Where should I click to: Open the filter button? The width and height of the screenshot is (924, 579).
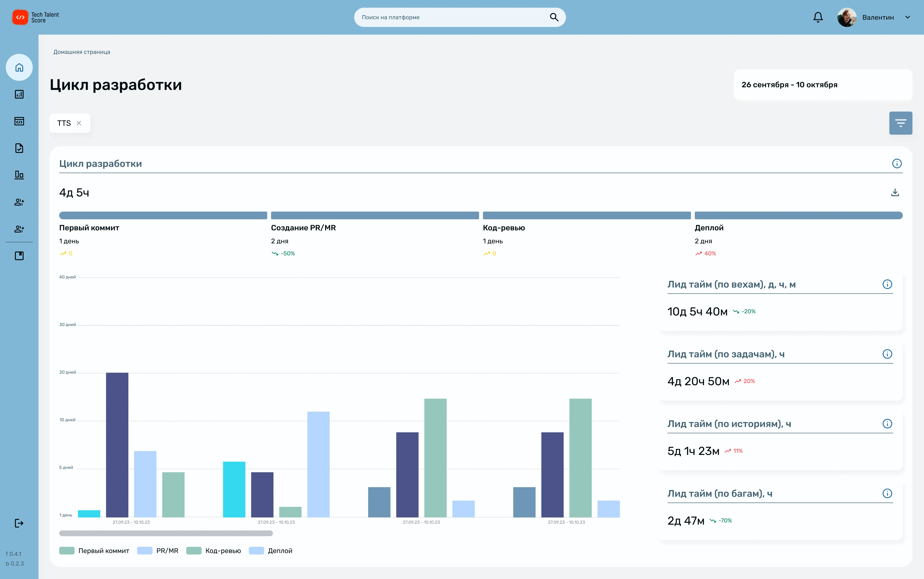click(901, 123)
